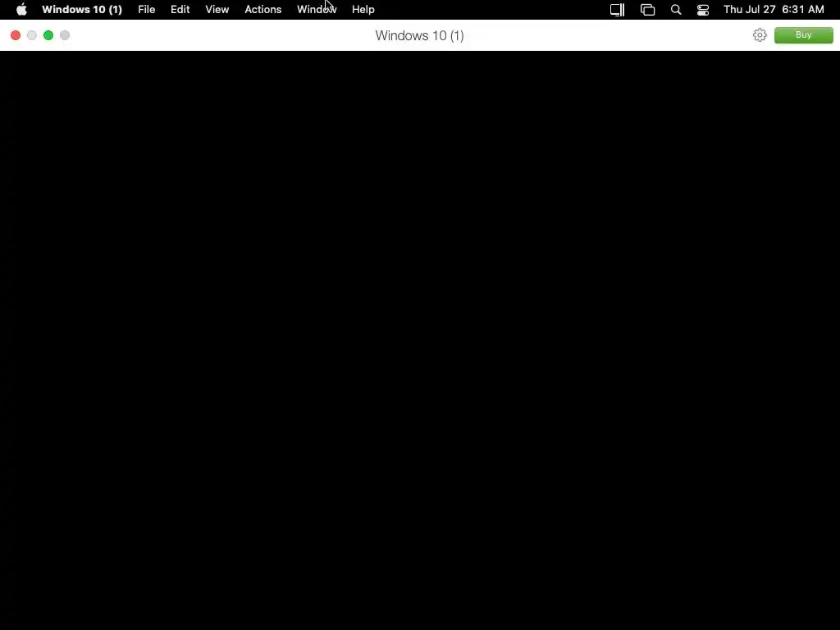Click the black virtual machine display

click(420, 340)
